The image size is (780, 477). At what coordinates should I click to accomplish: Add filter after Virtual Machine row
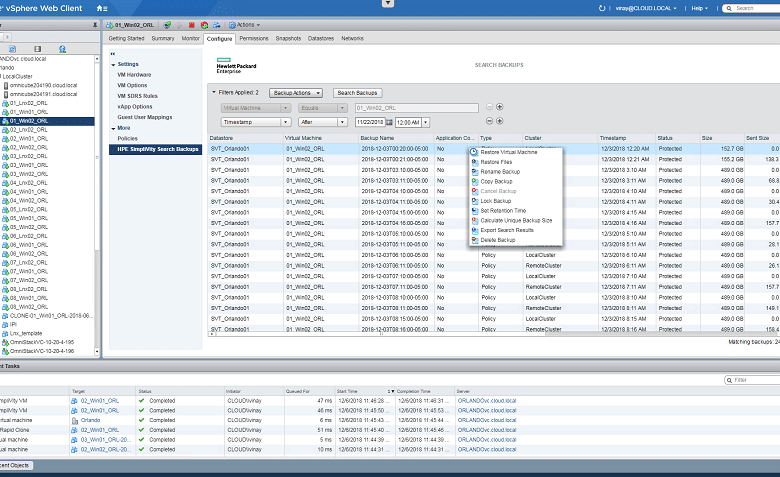pyautogui.click(x=500, y=107)
